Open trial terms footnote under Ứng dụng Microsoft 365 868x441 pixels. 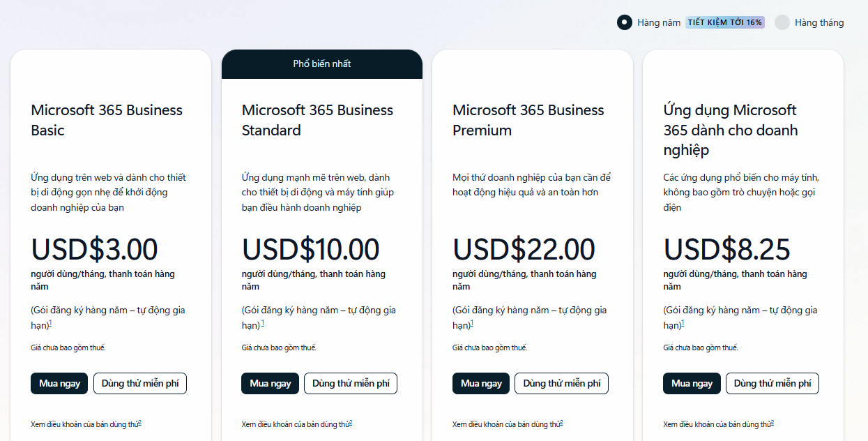tap(772, 422)
